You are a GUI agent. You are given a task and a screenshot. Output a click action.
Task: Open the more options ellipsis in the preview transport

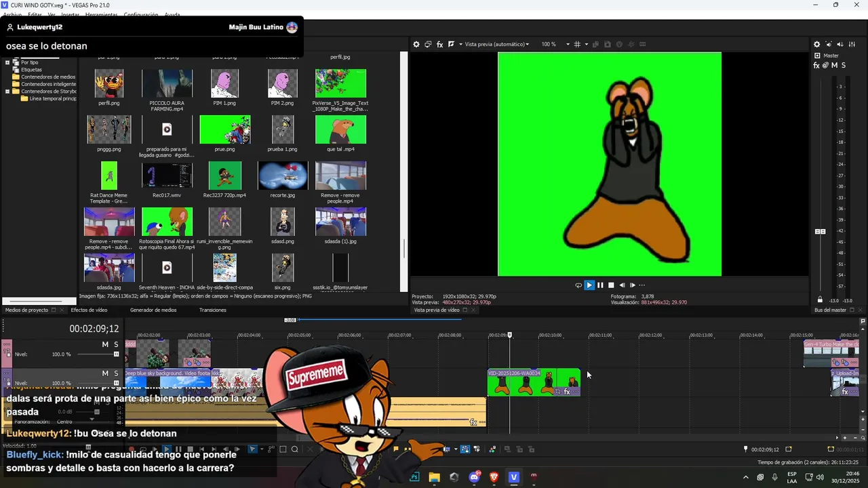point(642,285)
